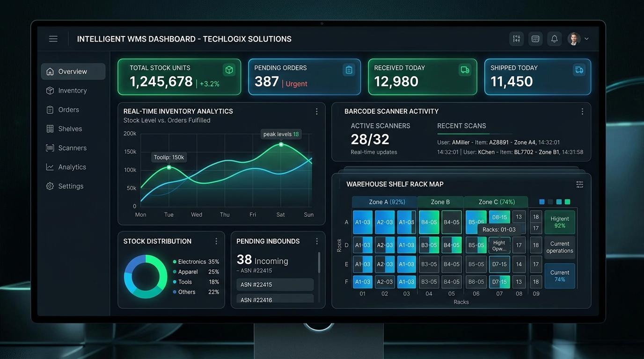Open Barcode Scanner Activity kebab menu
The height and width of the screenshot is (359, 644).
click(x=582, y=111)
